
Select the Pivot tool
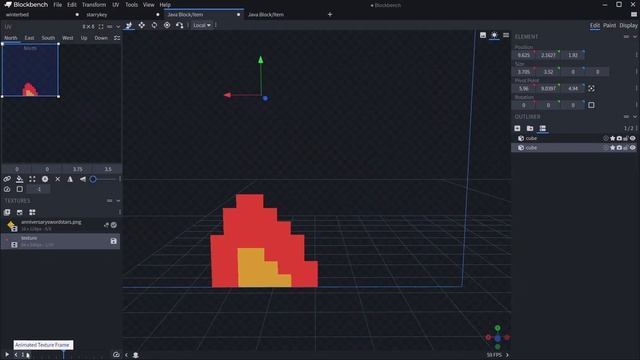[167, 25]
